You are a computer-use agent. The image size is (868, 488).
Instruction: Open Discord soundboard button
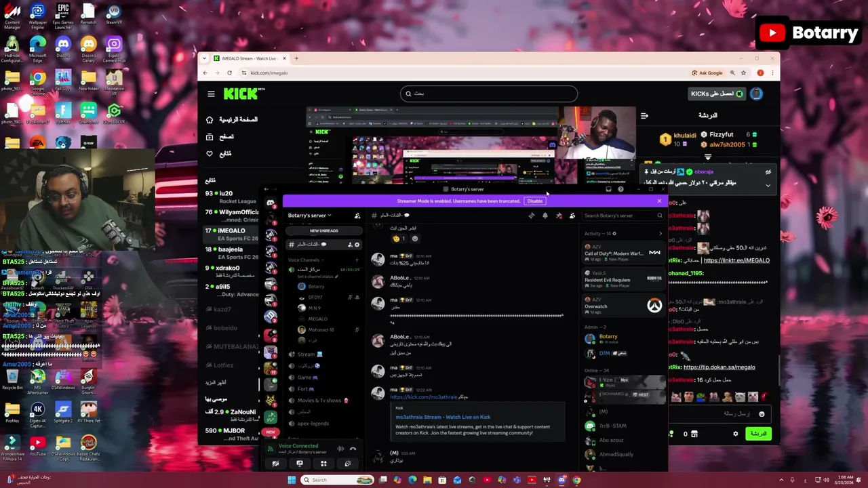coord(347,464)
